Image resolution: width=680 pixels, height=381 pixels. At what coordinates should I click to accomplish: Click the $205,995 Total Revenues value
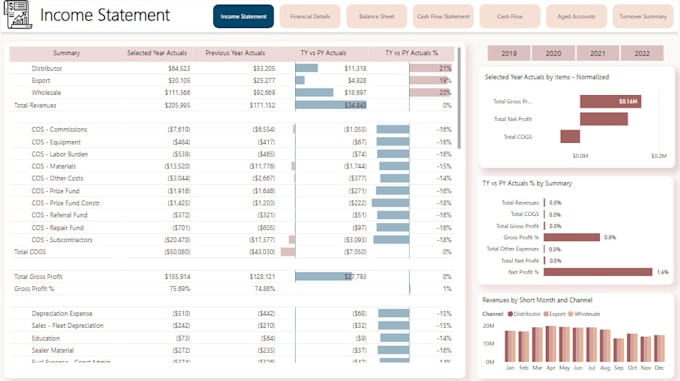tap(177, 105)
